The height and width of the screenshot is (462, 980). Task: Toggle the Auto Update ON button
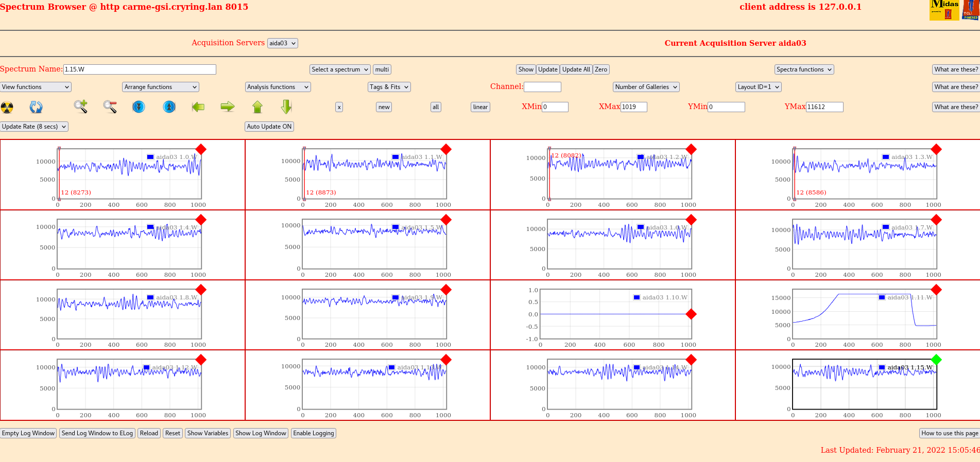click(x=269, y=127)
